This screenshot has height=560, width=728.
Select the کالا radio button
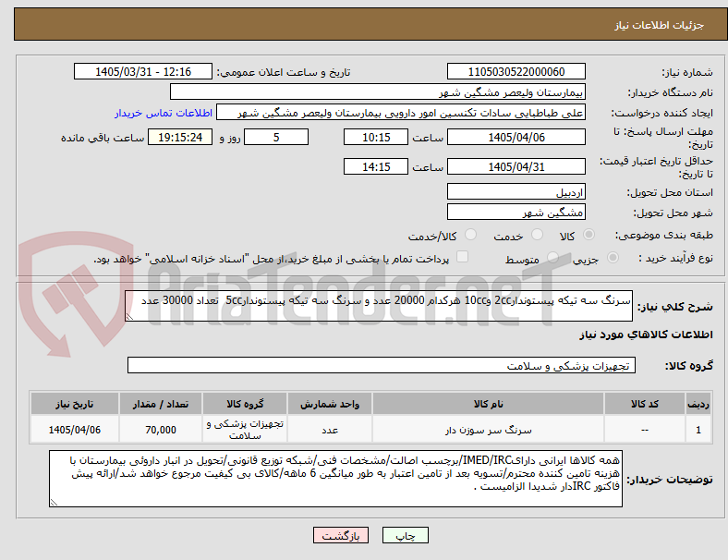coord(588,235)
